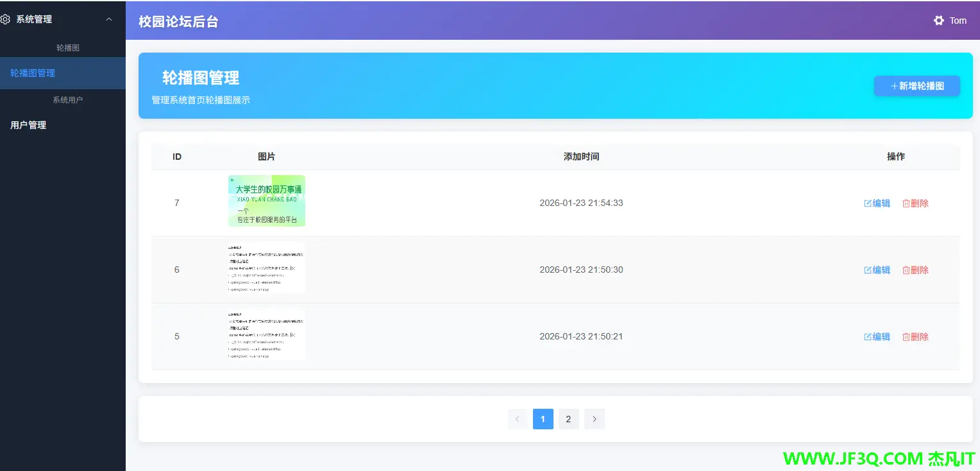Open 轮播图管理 in the sidebar
This screenshot has width=980, height=471.
point(33,73)
